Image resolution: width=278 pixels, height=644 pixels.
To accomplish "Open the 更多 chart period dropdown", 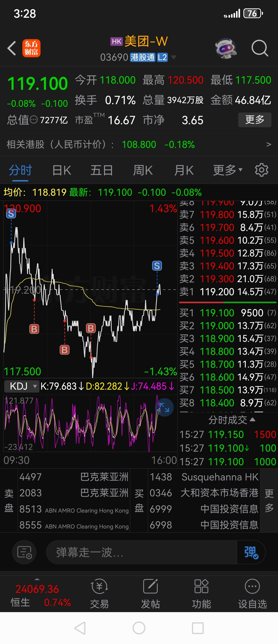I will 228,170.
